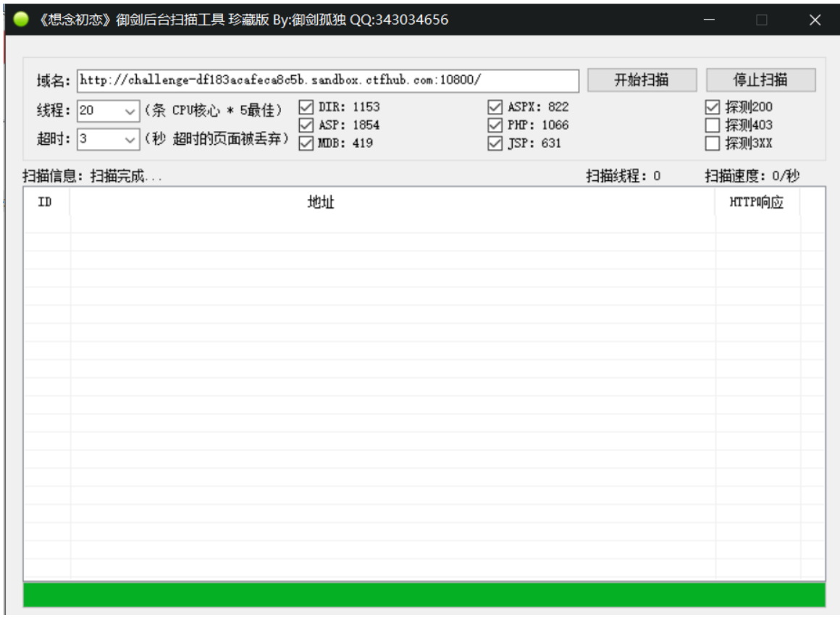
Task: Close the scanner window
Action: 815,20
